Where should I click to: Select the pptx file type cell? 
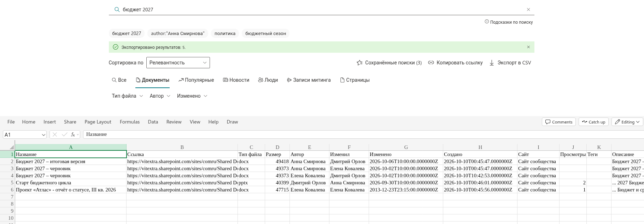pos(251,183)
